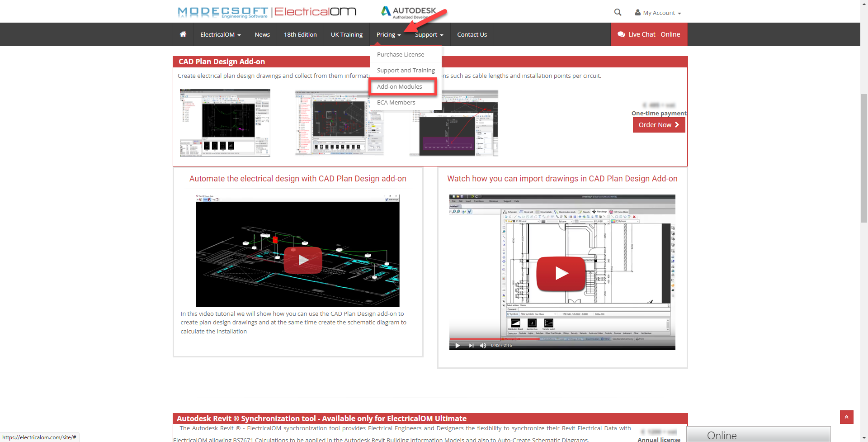Play the import drawings video
868x442 pixels.
click(x=561, y=273)
